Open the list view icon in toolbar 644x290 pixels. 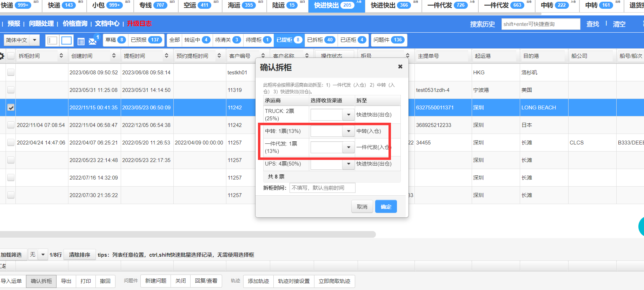point(81,41)
